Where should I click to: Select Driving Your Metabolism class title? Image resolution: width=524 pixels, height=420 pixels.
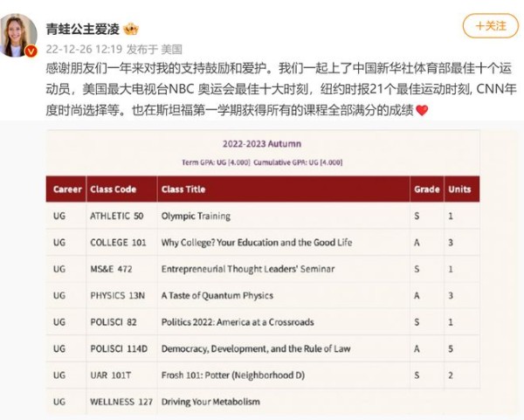point(210,402)
